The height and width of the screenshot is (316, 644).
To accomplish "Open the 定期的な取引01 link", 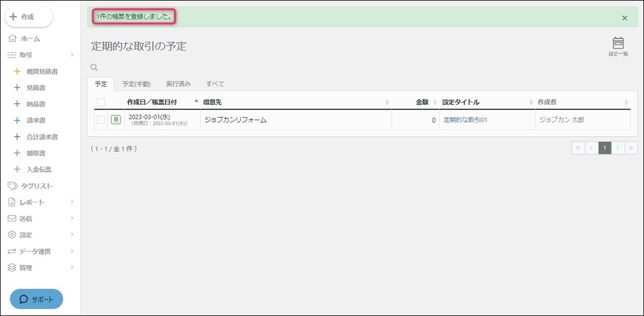I will (466, 120).
